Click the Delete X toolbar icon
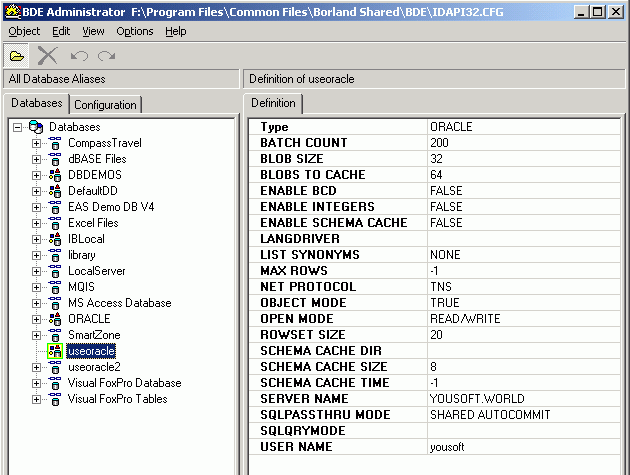The image size is (630, 475). point(47,56)
